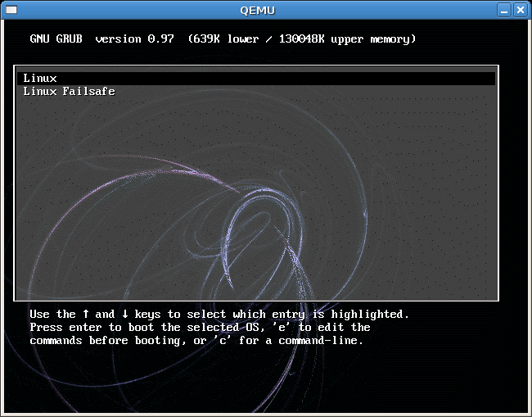Close the QEMU window

pos(520,10)
